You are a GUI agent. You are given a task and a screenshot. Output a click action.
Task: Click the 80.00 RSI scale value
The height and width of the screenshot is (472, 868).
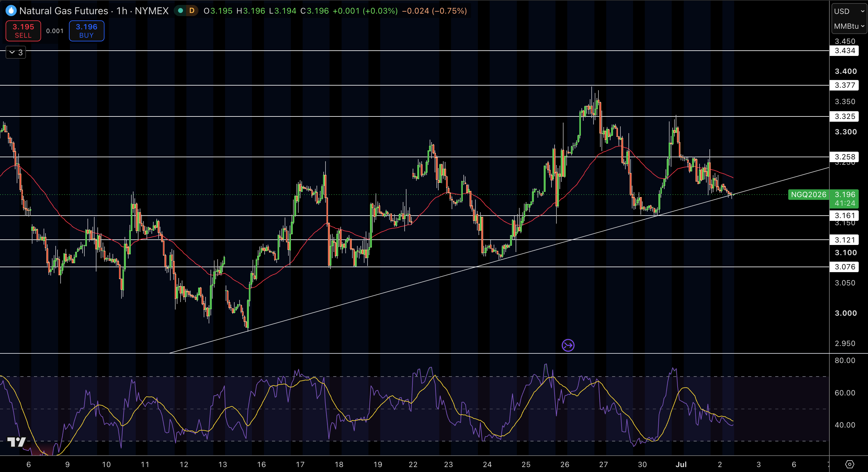coord(845,360)
